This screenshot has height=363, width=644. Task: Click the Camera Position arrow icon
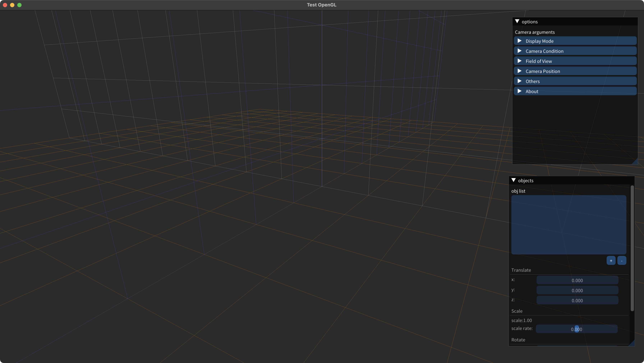519,71
